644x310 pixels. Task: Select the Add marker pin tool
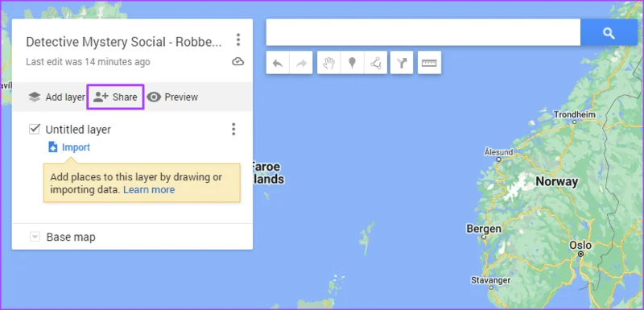352,63
